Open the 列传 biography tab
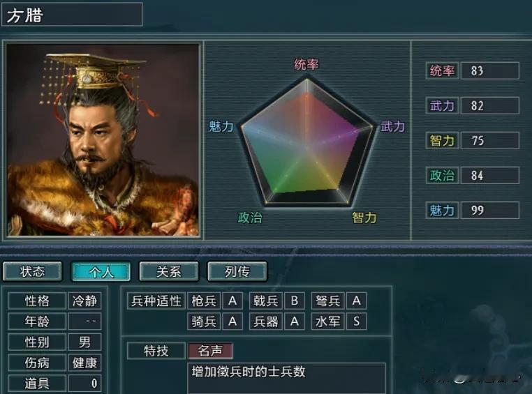The width and height of the screenshot is (532, 394). (237, 271)
